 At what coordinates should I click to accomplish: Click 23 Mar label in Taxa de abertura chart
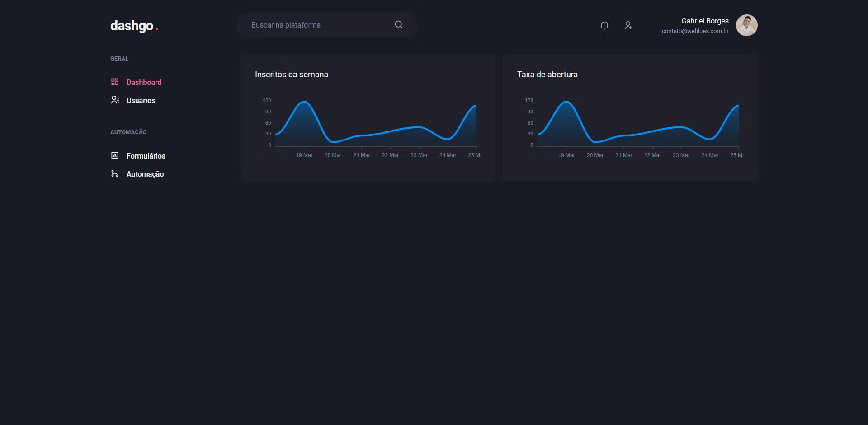coord(681,155)
